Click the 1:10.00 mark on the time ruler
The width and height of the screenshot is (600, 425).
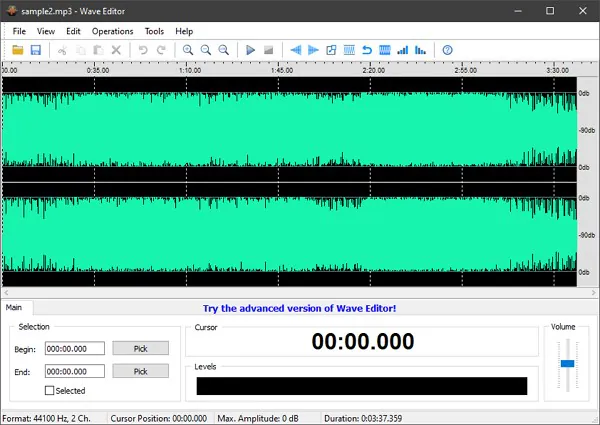click(x=190, y=70)
